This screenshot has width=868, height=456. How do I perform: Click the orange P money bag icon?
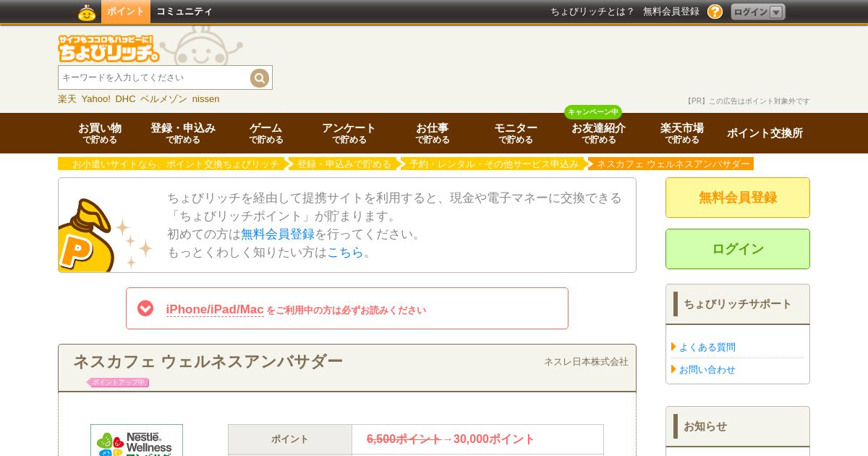tap(85, 236)
